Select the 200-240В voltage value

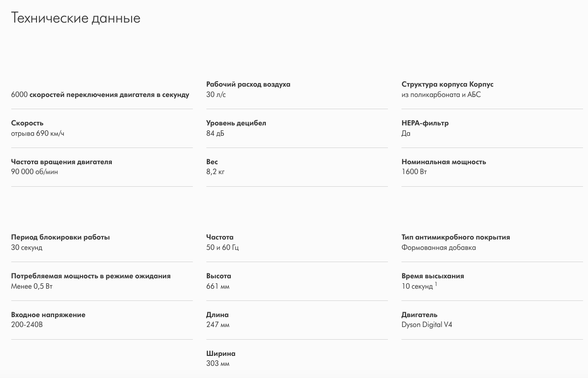(x=27, y=325)
